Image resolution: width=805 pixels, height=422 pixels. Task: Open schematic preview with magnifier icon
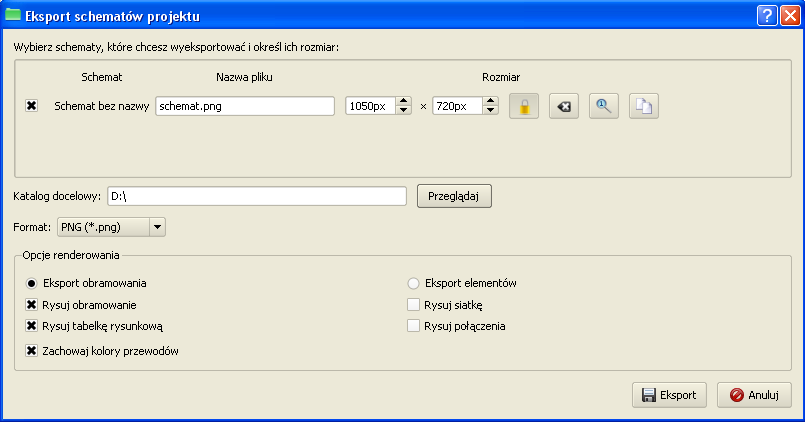pyautogui.click(x=604, y=106)
